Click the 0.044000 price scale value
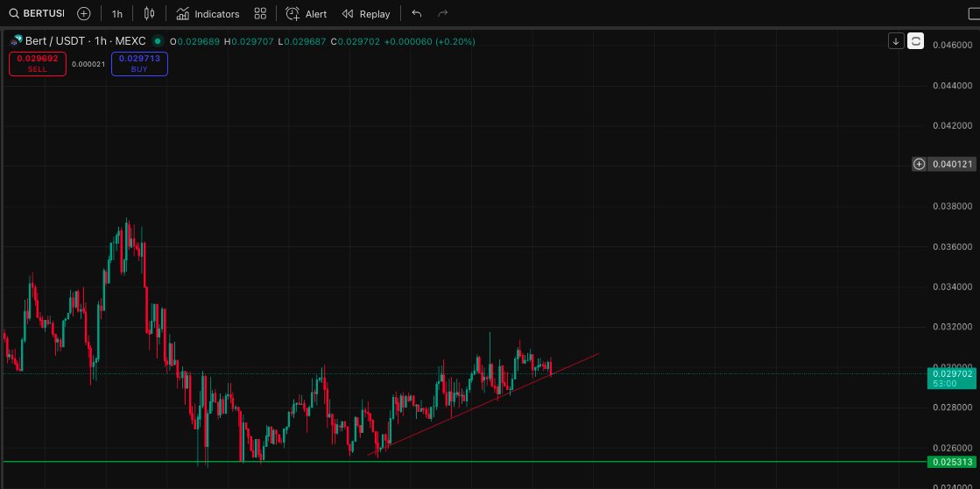 [x=953, y=85]
